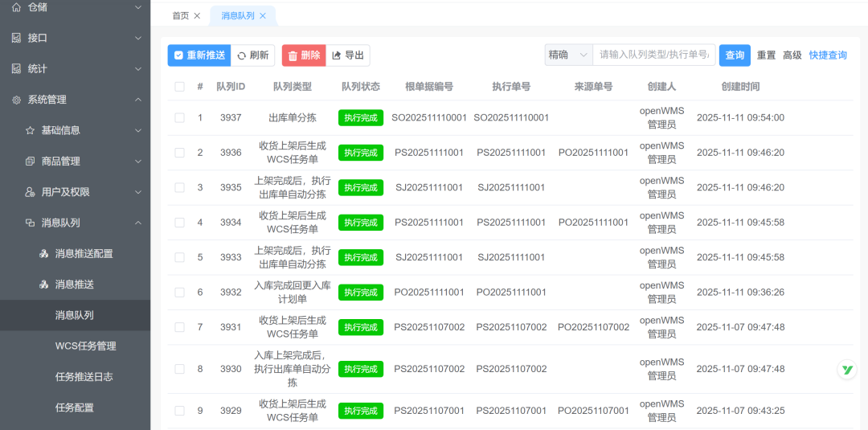This screenshot has width=868, height=430.
Task: Click the red 删除 button
Action: (304, 55)
